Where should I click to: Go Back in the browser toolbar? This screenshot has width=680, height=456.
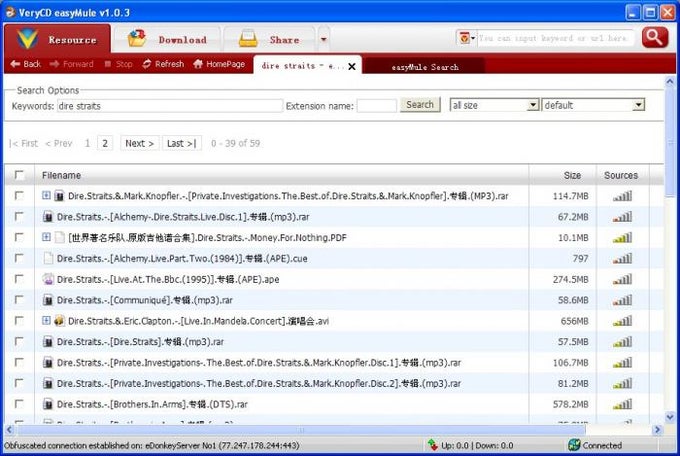26,64
